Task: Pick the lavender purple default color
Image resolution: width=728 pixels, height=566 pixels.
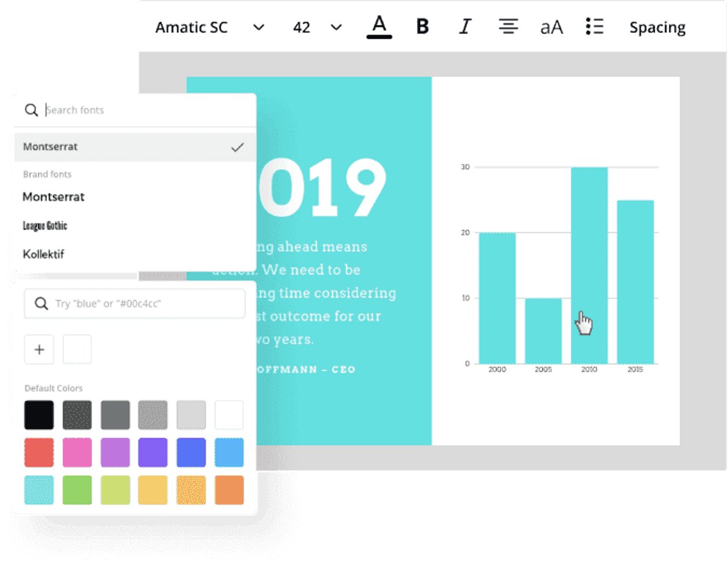Action: (x=115, y=452)
